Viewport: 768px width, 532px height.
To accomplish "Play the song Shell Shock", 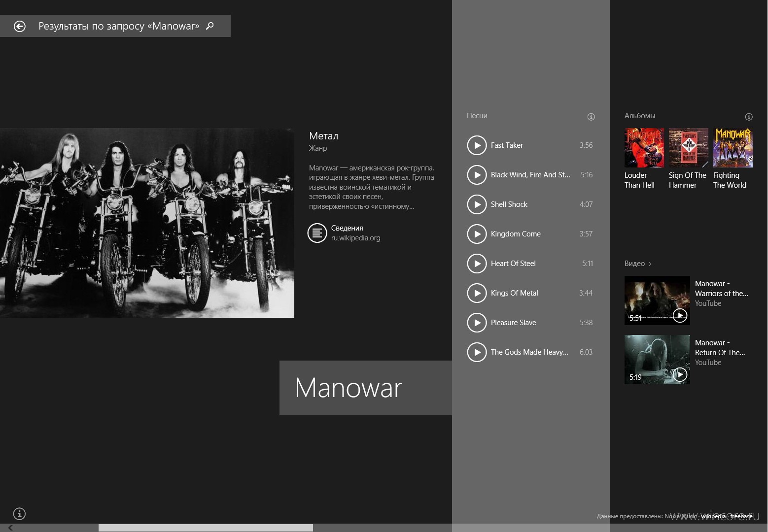I will click(477, 204).
